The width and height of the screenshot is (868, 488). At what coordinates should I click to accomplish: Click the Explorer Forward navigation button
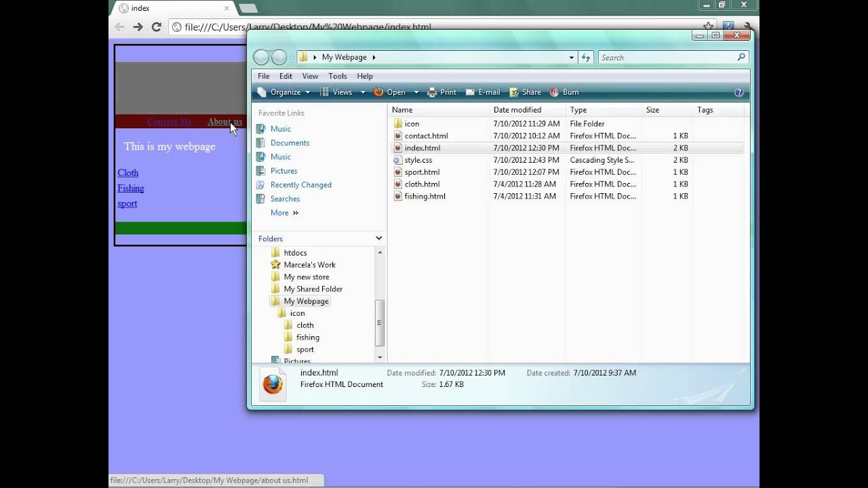pos(279,58)
